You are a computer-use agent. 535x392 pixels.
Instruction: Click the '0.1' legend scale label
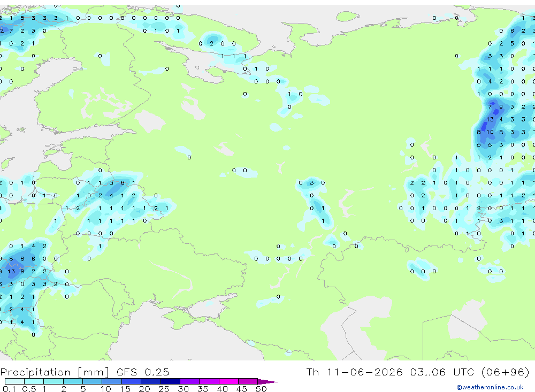[x=9, y=389]
